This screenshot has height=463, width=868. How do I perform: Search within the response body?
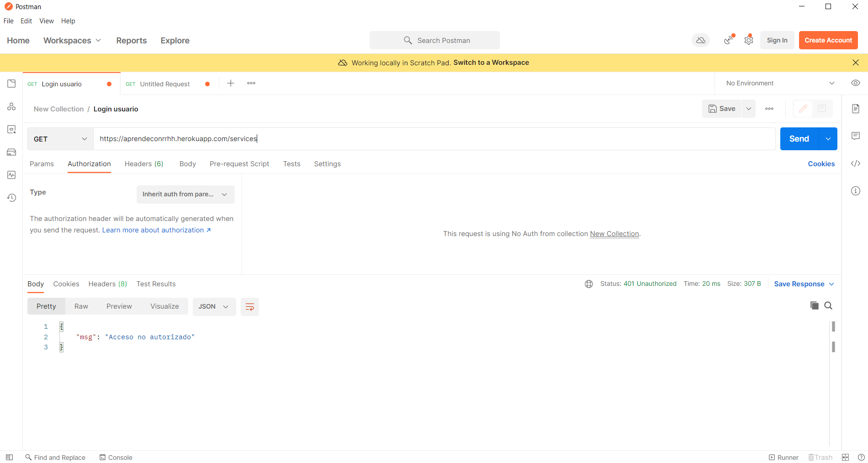pyautogui.click(x=829, y=305)
